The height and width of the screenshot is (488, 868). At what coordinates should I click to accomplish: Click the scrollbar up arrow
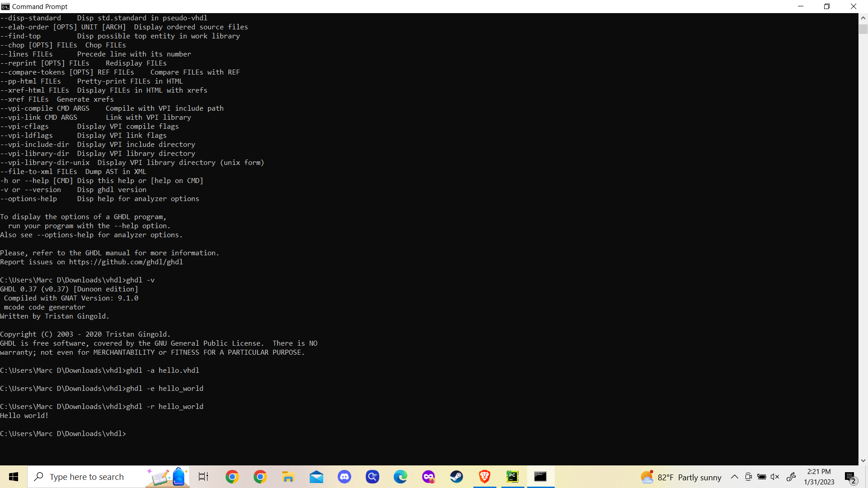pos(863,18)
